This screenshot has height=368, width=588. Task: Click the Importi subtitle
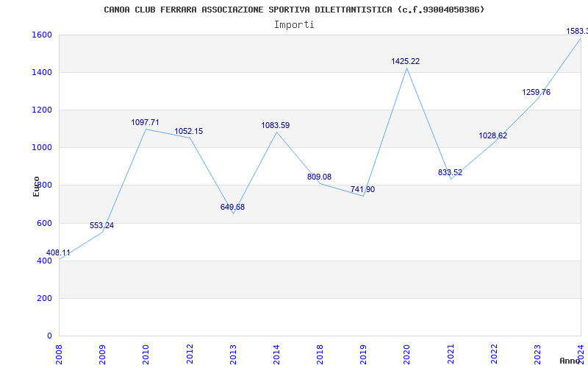pyautogui.click(x=294, y=25)
